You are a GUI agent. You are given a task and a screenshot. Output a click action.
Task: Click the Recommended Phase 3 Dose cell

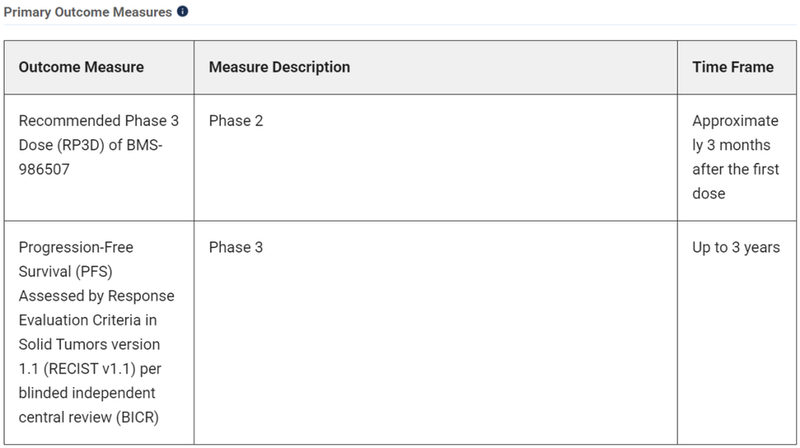click(99, 157)
